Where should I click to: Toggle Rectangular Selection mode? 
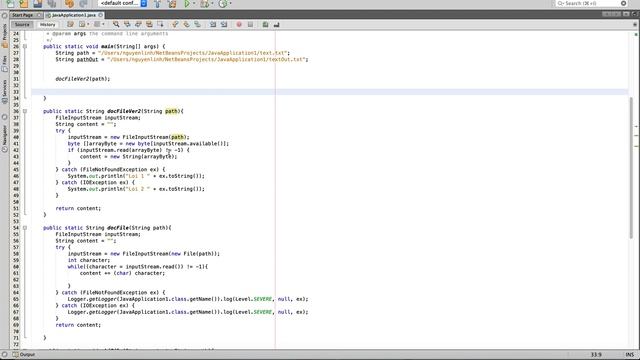coord(160,24)
